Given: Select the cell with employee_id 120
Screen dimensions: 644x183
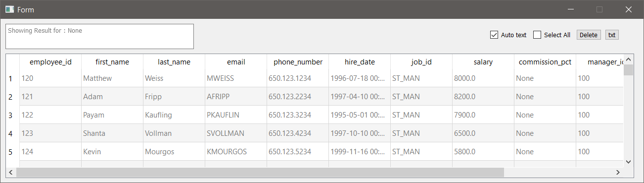Looking at the screenshot, I should click(x=50, y=78).
